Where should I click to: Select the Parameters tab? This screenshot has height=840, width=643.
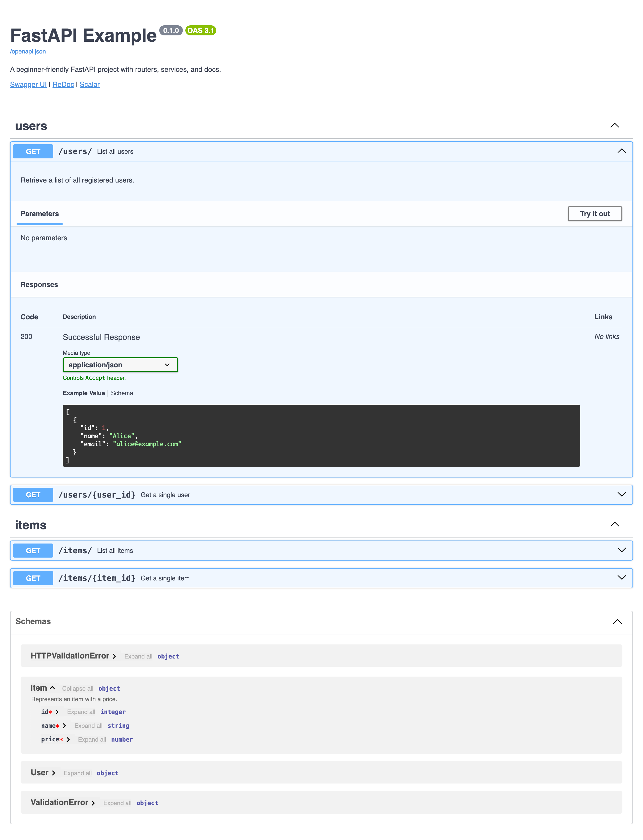pyautogui.click(x=39, y=214)
